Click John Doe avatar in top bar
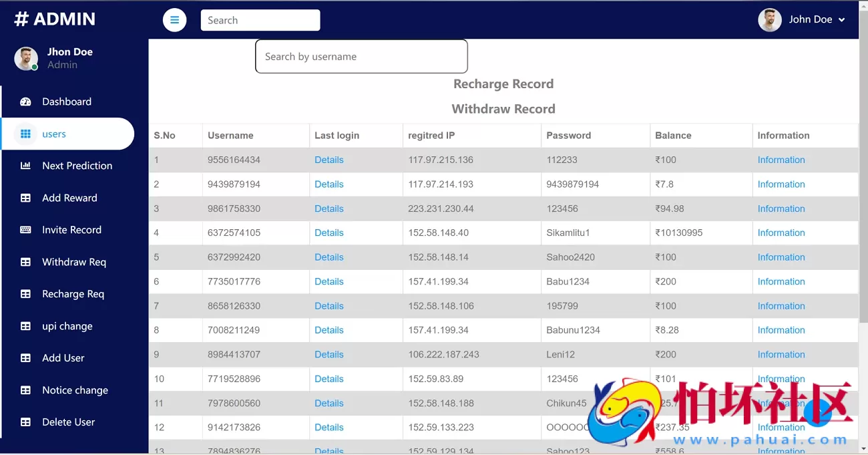Viewport: 868px width, 455px height. [769, 20]
